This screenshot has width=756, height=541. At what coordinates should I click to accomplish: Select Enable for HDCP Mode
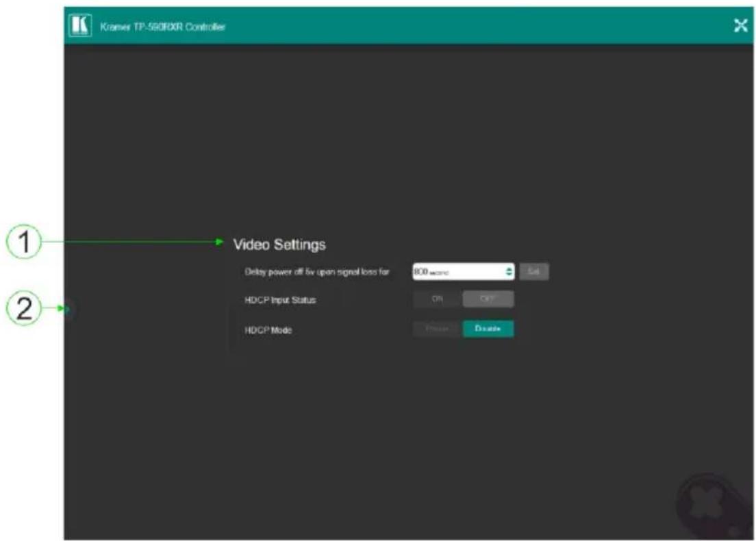[438, 329]
